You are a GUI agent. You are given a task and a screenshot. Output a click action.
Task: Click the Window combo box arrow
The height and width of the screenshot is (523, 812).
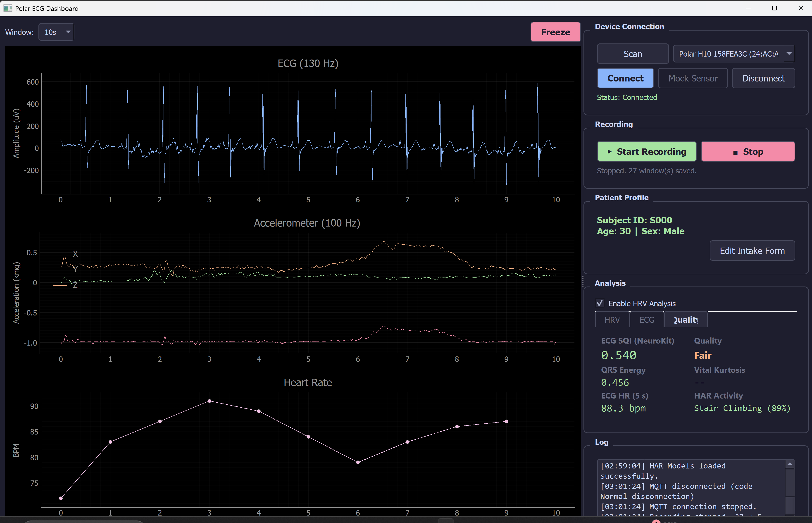(x=68, y=32)
